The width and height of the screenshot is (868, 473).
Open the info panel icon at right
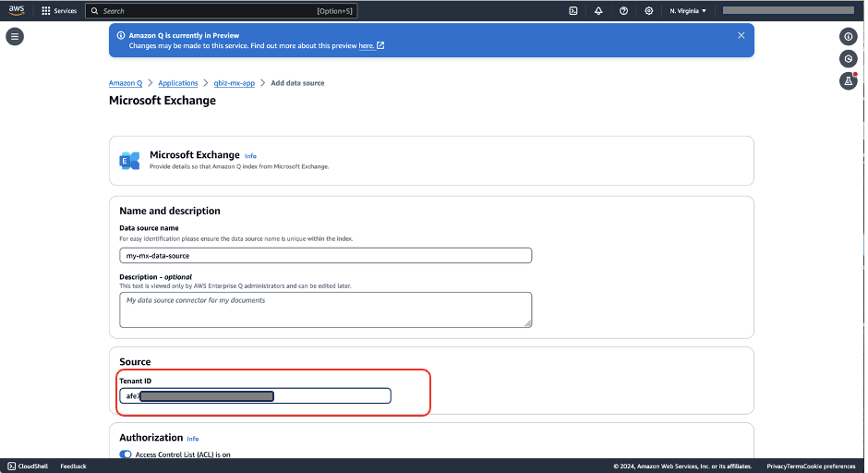(848, 37)
